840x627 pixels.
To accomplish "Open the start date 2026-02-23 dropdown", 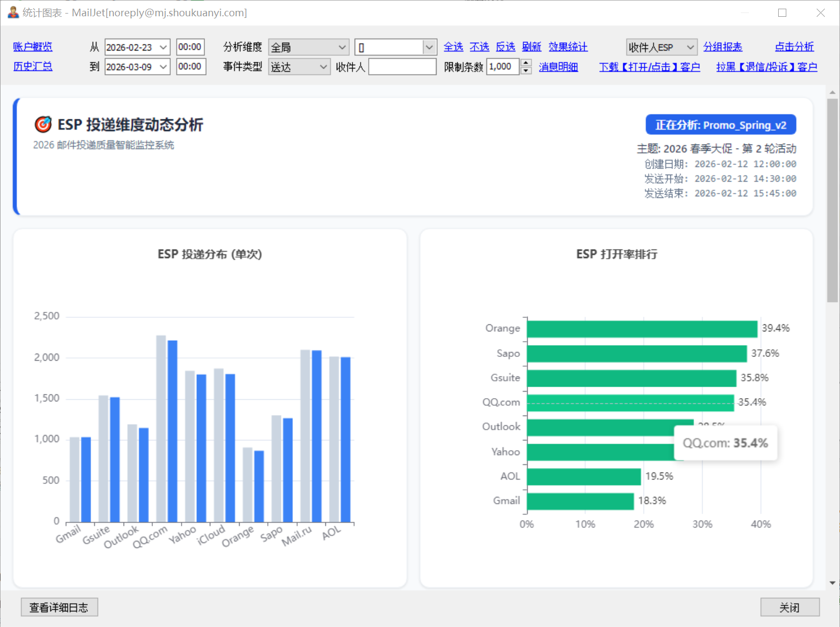I will tap(163, 48).
